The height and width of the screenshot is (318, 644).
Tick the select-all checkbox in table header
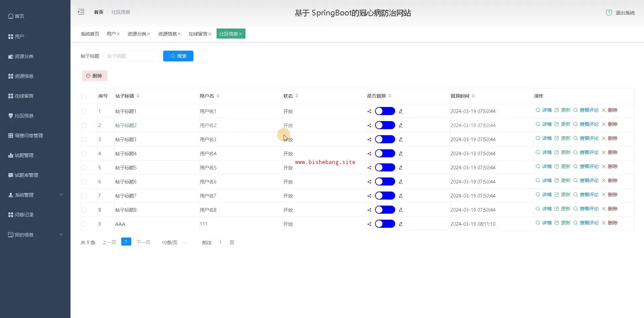84,97
